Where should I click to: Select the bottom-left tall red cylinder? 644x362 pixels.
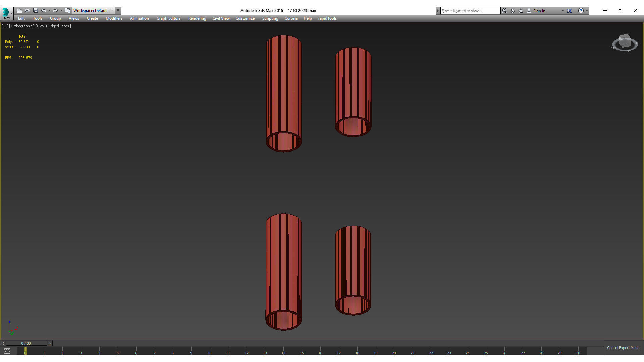click(x=283, y=272)
